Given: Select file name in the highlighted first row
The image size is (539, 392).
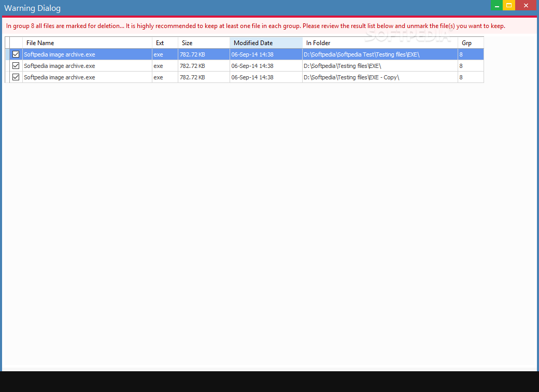Looking at the screenshot, I should [x=60, y=54].
